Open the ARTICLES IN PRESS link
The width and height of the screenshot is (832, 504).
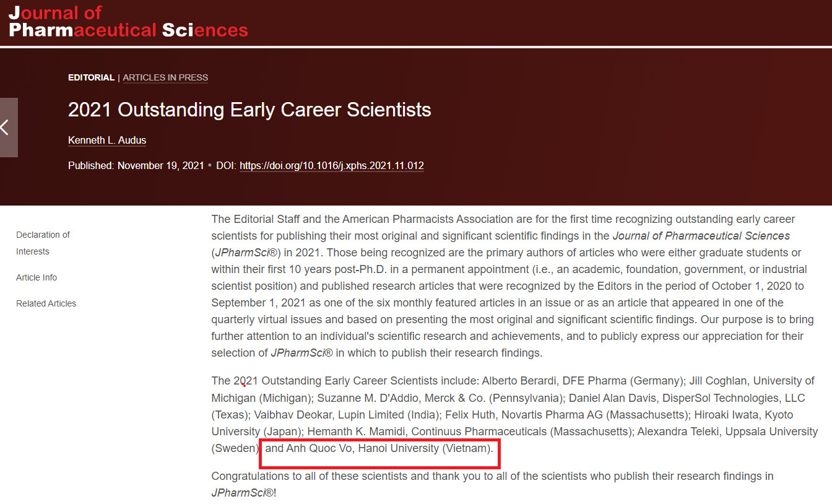[165, 77]
